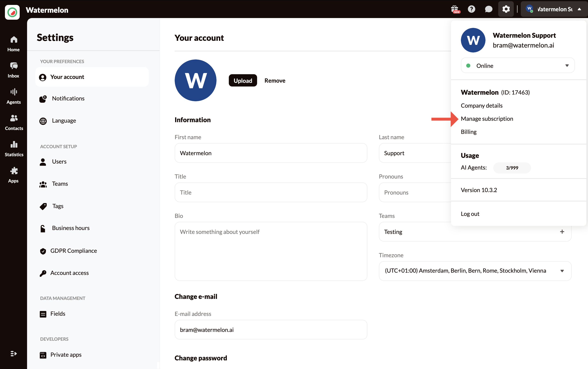Open the chat bubble icon in header
This screenshot has height=369, width=588.
coord(488,9)
